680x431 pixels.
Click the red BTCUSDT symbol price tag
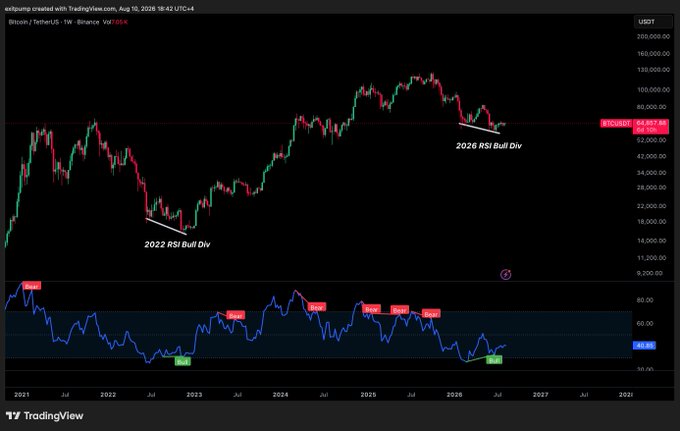coord(616,124)
